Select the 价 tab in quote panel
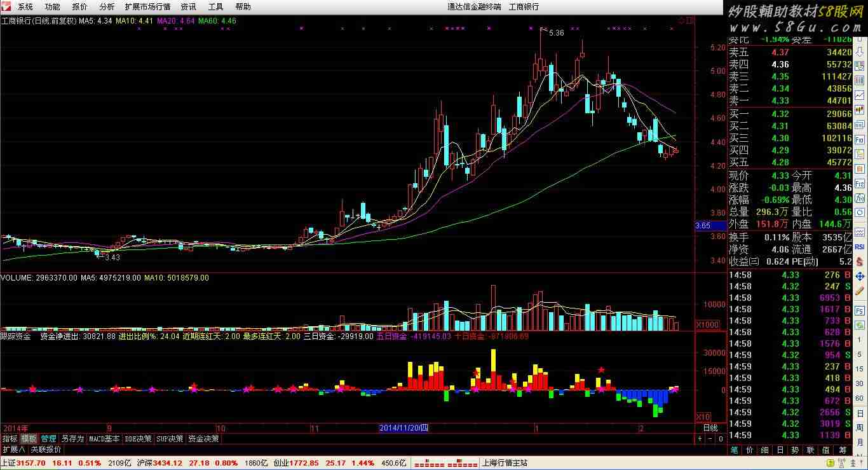Image resolution: width=868 pixels, height=470 pixels. pos(750,450)
